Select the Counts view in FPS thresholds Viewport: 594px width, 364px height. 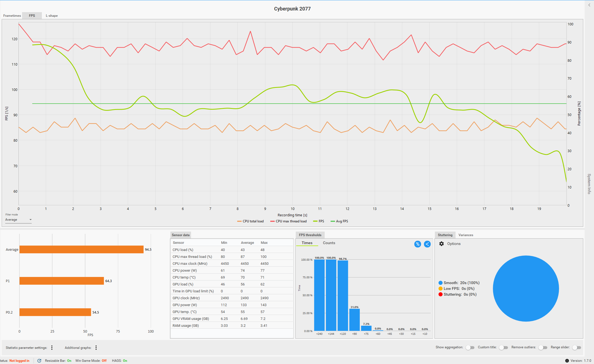pyautogui.click(x=329, y=243)
